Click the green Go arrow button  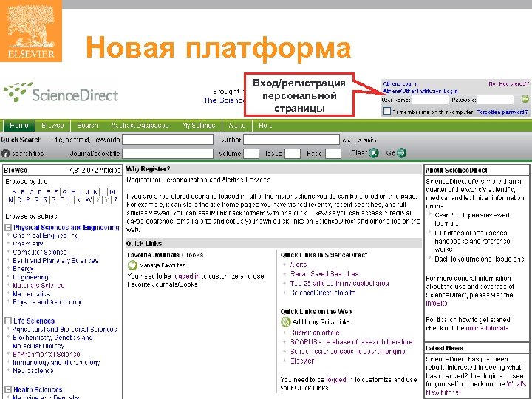(401, 153)
